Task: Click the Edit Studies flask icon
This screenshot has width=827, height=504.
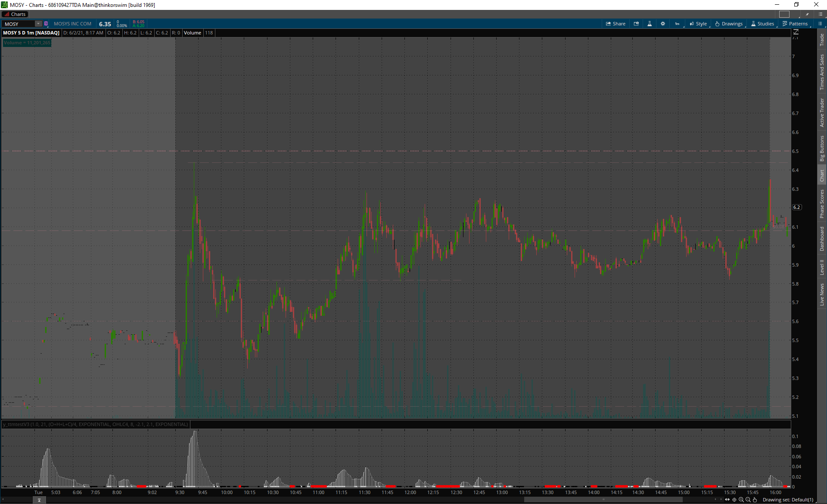Action: pos(650,24)
